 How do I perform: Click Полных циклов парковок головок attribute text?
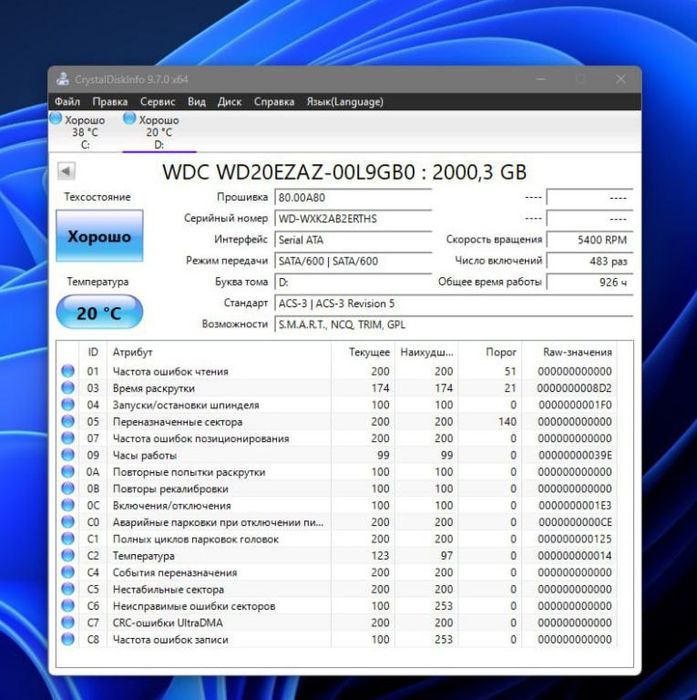pyautogui.click(x=196, y=539)
